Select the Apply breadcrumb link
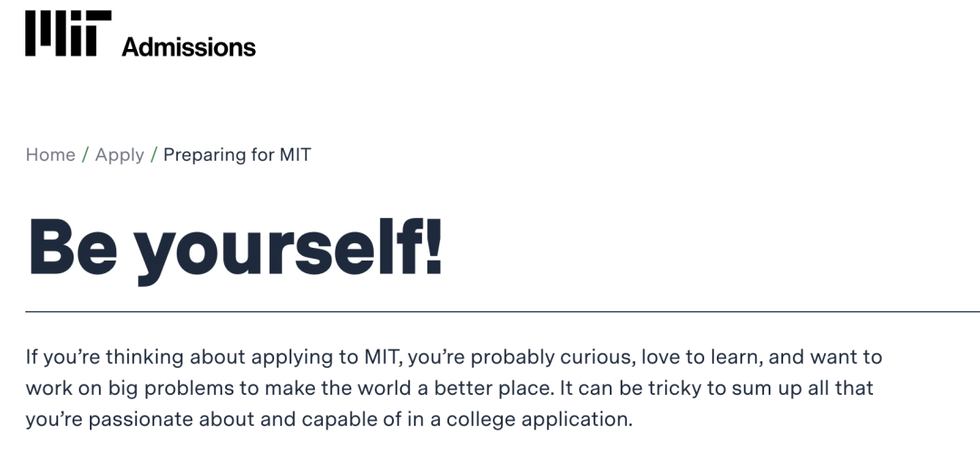Viewport: 980px width, 453px height. [120, 154]
